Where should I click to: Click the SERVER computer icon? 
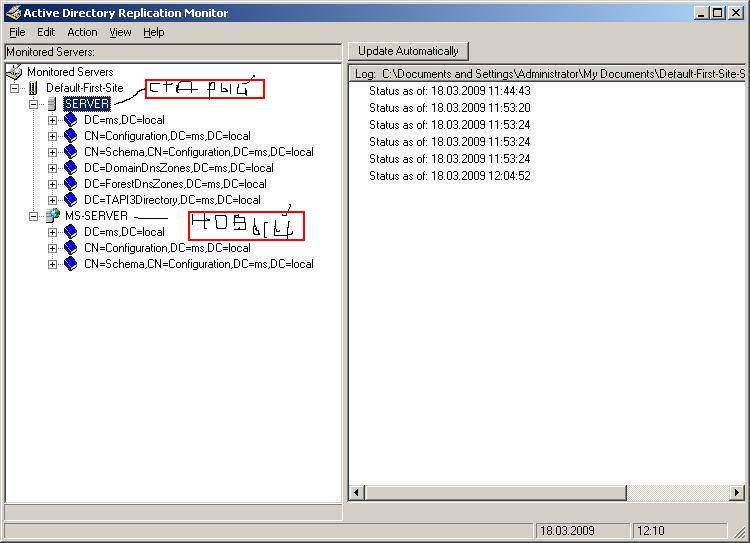[x=52, y=104]
